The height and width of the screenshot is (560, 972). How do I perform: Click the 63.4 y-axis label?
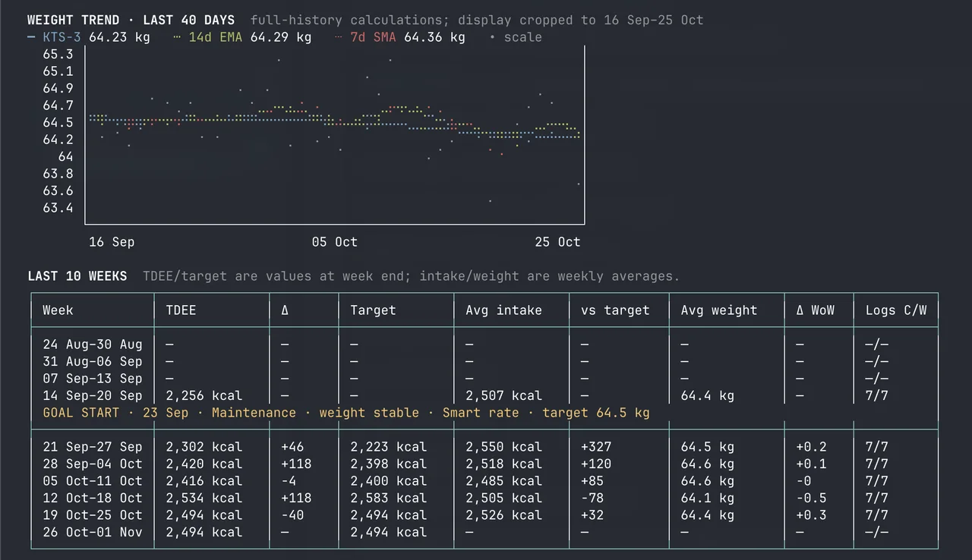(58, 208)
